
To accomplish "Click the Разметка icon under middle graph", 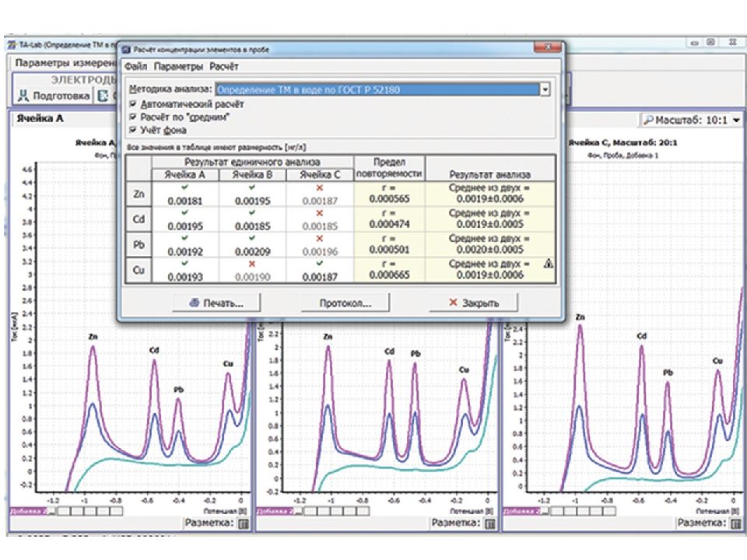I will point(489,524).
